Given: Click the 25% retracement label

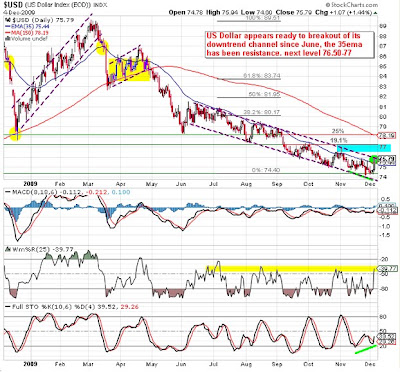Looking at the screenshot, I should pos(338,131).
